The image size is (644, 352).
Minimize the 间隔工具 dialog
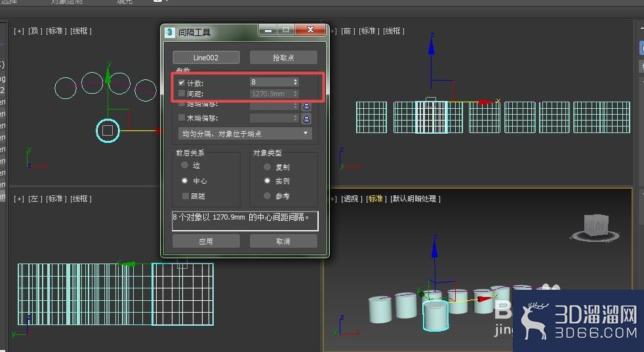pos(268,30)
